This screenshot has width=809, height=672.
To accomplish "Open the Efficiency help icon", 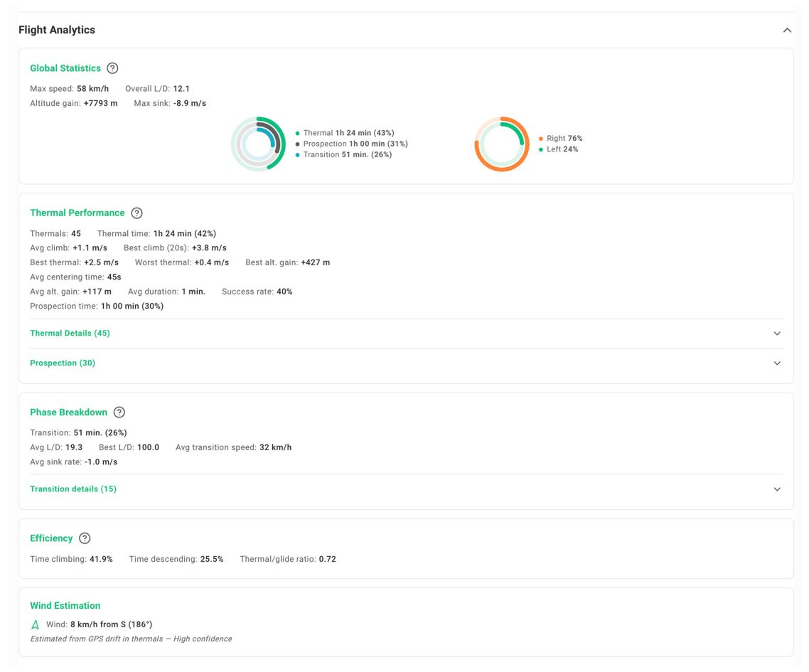I will point(85,538).
